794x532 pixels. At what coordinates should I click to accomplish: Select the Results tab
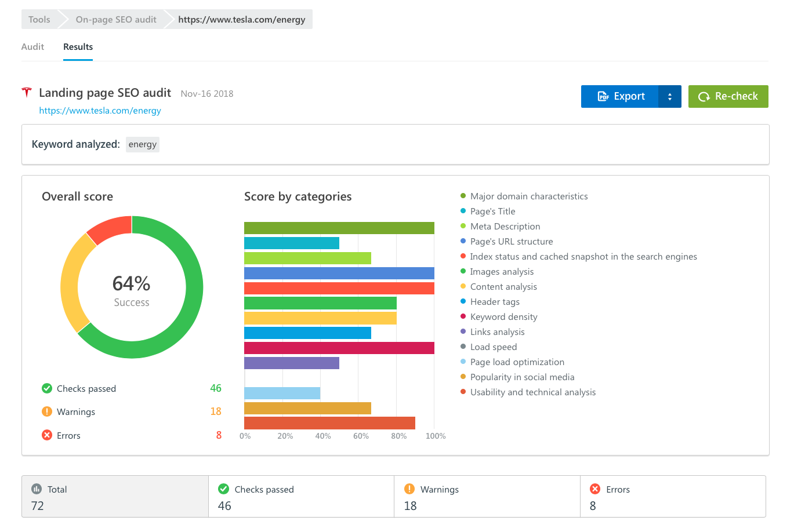pos(78,47)
